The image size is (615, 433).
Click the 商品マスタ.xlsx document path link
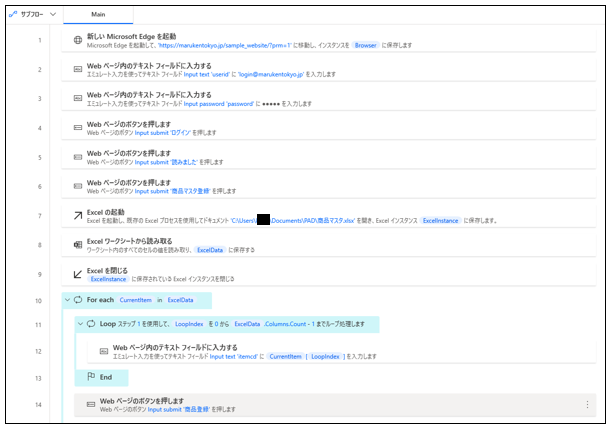click(x=293, y=221)
